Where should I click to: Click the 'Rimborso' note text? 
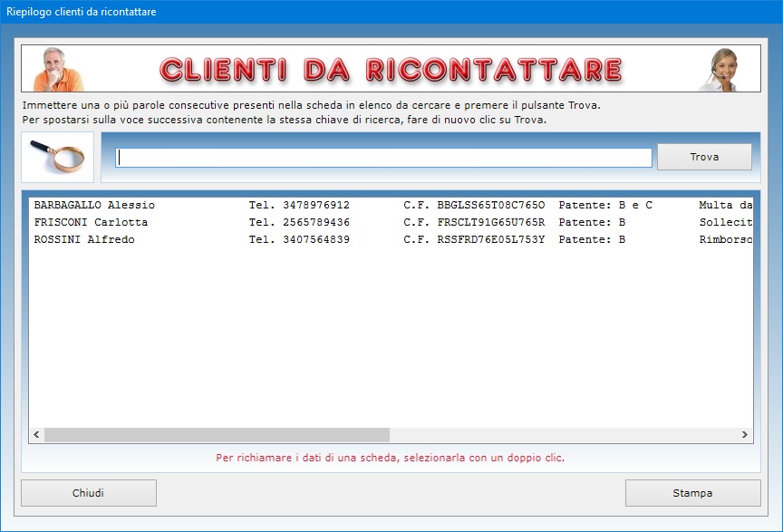point(726,239)
